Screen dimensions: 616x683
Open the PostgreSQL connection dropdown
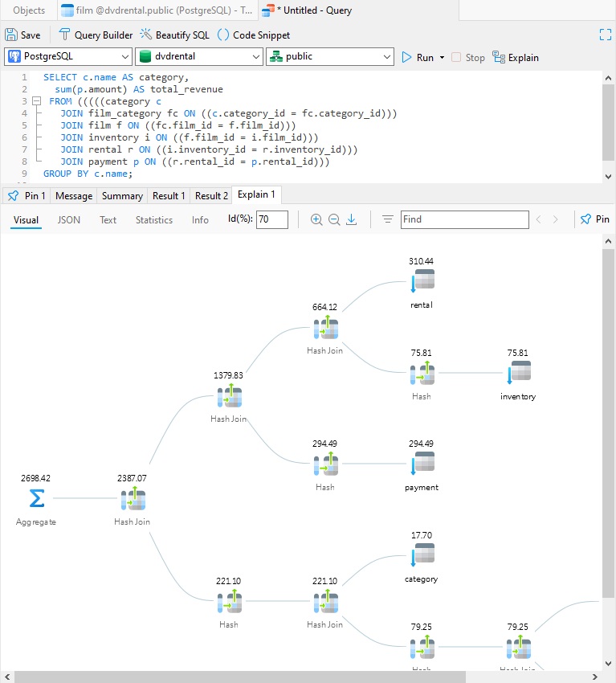[68, 56]
